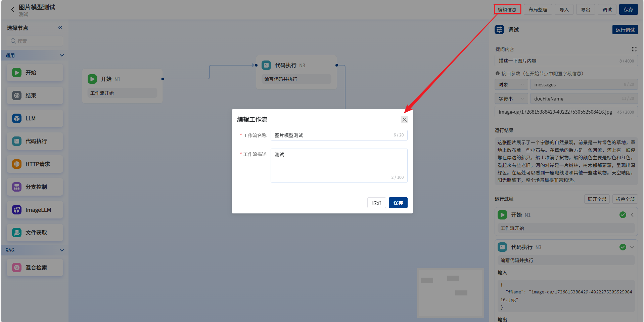Select the HTTP请求 node icon
Viewport: 644px width, 322px height.
(17, 164)
